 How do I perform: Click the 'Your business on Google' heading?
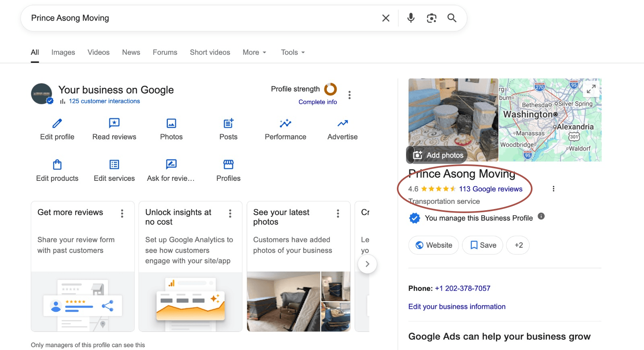click(116, 90)
